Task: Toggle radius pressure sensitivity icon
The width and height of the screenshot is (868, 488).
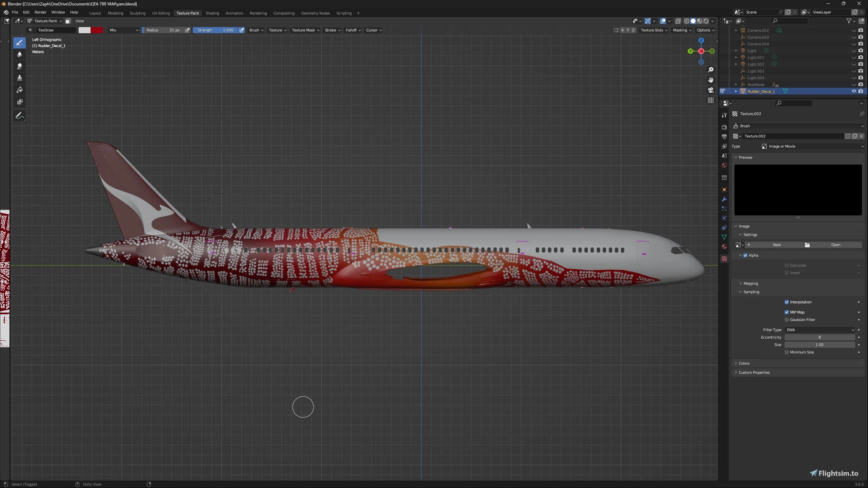Action: pos(187,30)
